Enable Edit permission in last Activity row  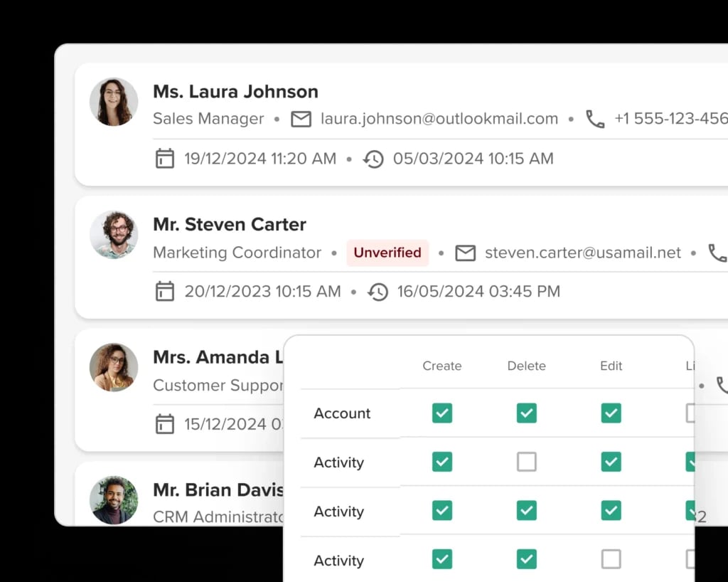click(611, 559)
